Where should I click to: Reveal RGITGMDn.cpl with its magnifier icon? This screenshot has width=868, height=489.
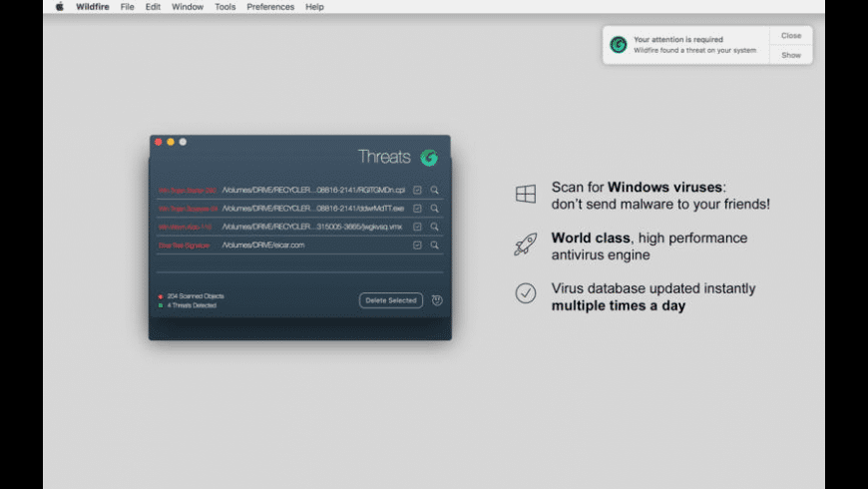coord(435,190)
